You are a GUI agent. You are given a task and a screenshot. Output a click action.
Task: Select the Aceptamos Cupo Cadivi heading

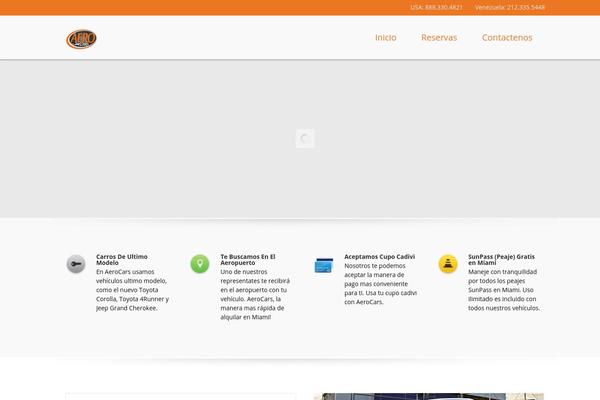pos(380,256)
